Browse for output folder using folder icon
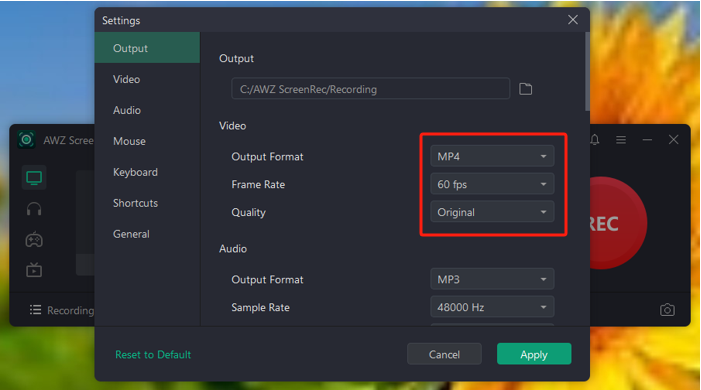The height and width of the screenshot is (390, 701). tap(525, 89)
